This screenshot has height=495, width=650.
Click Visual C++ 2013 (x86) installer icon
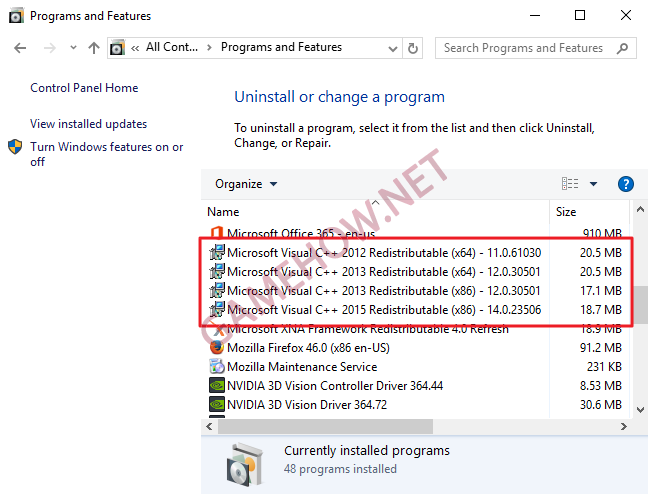click(217, 290)
